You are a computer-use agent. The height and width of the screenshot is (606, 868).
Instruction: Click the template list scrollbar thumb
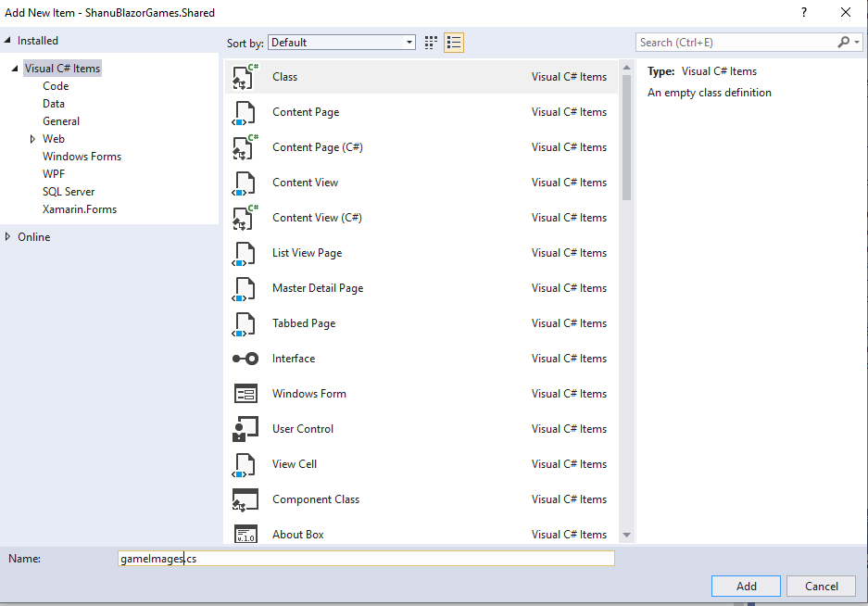[x=626, y=137]
